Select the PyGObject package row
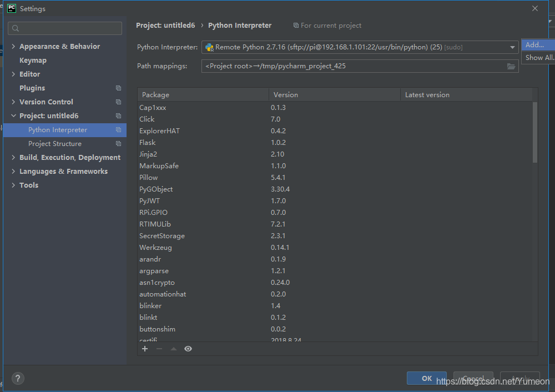Viewport: 555px width, 392px height. (335, 189)
